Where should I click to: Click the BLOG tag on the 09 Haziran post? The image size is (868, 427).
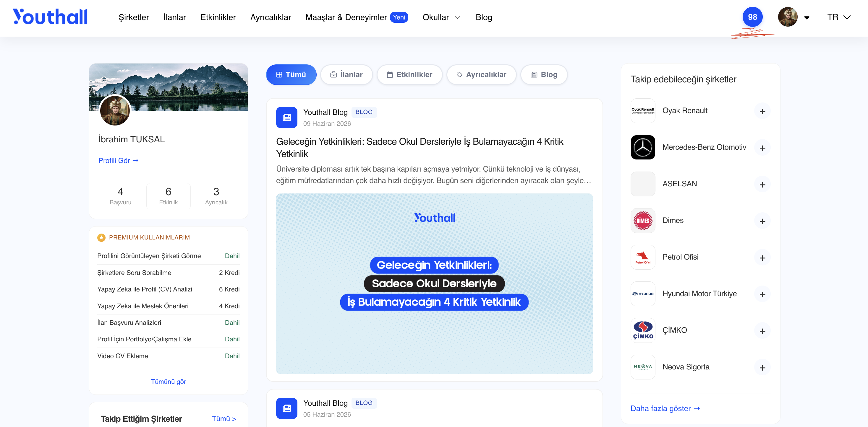(x=364, y=112)
